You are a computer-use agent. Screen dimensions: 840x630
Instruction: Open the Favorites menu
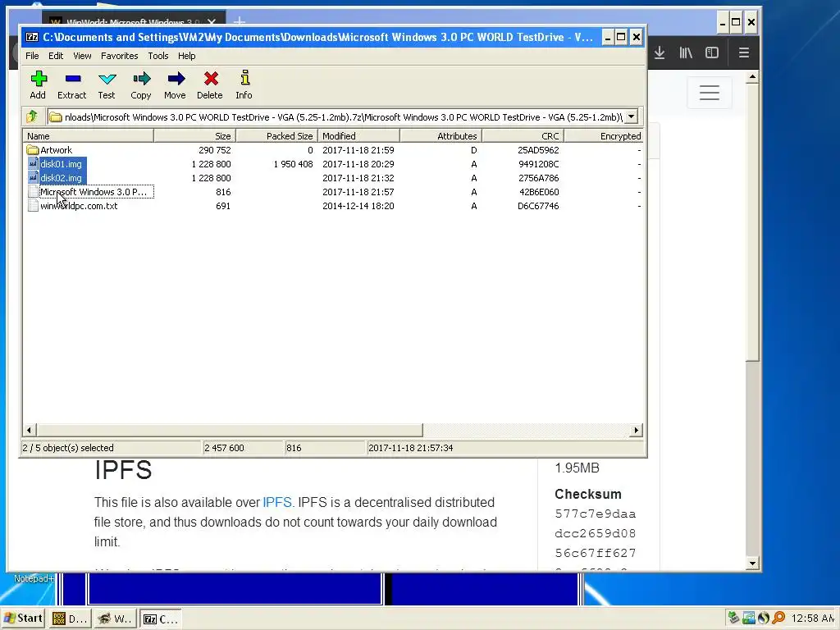tap(120, 56)
